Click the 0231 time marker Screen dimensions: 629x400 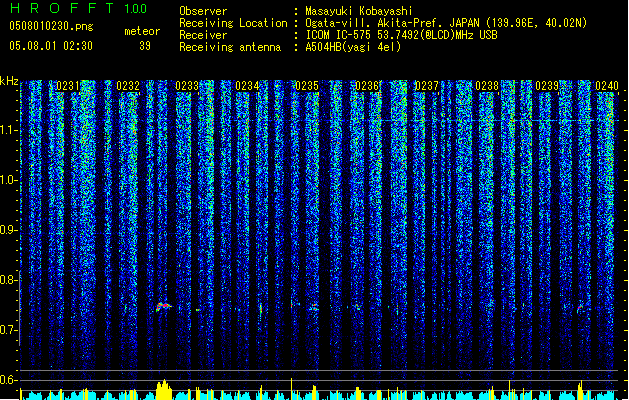(x=68, y=86)
